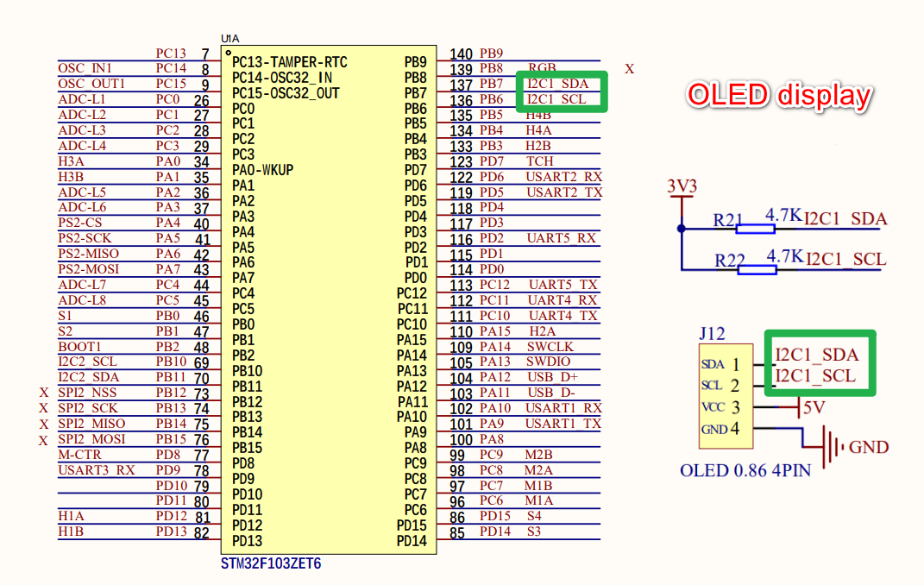Viewport: 924px width, 585px height.
Task: Click the 3V3 power symbol
Action: (x=682, y=186)
